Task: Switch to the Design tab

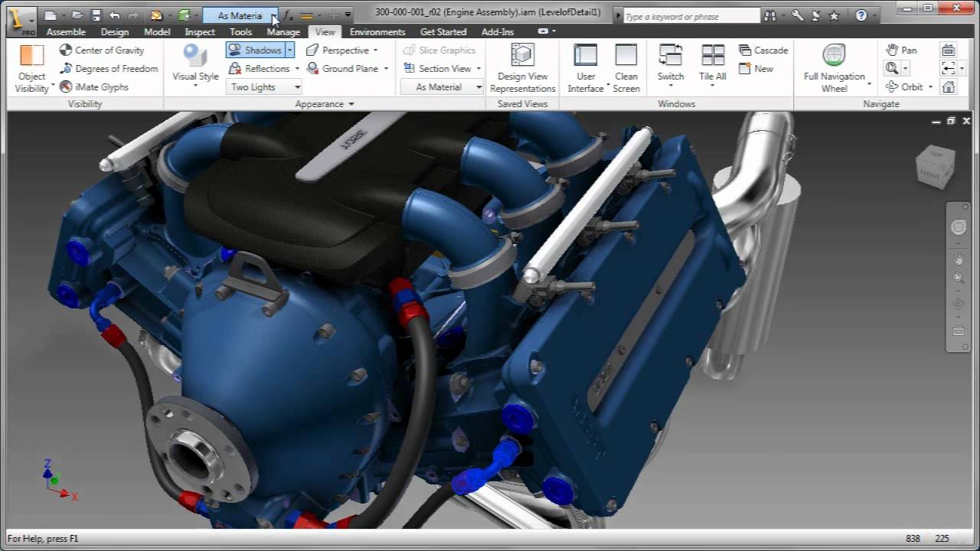Action: [115, 31]
